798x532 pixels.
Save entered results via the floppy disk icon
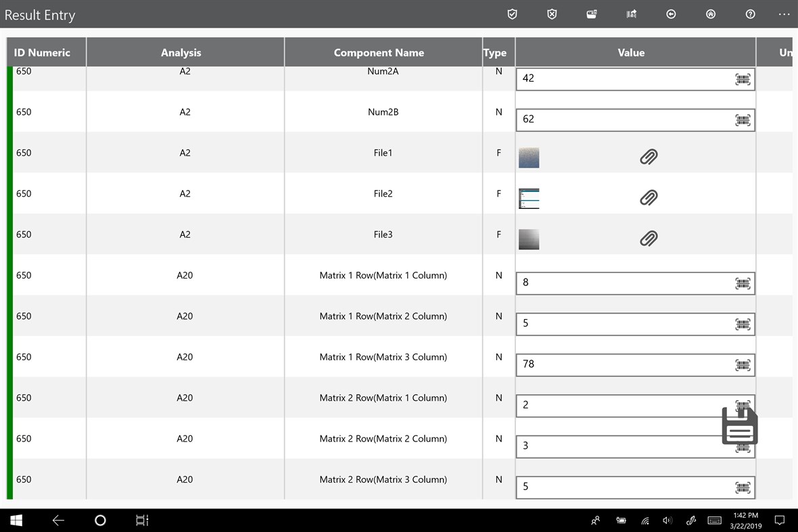click(x=739, y=426)
